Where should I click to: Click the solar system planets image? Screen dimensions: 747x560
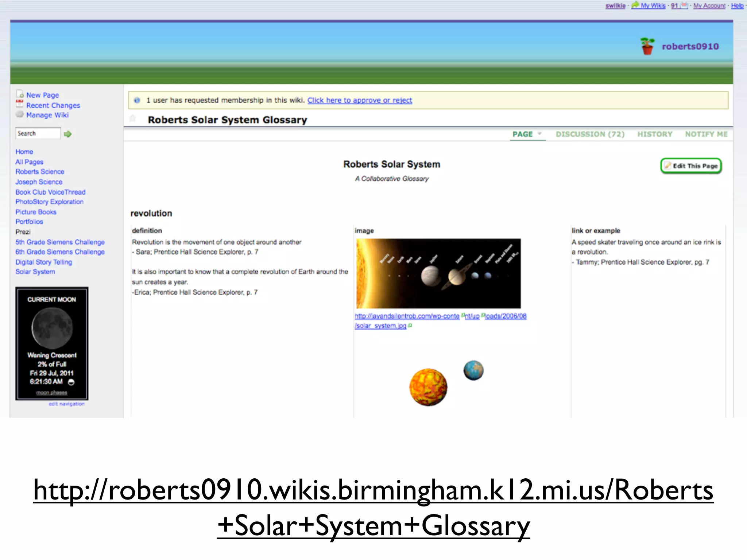pyautogui.click(x=438, y=273)
